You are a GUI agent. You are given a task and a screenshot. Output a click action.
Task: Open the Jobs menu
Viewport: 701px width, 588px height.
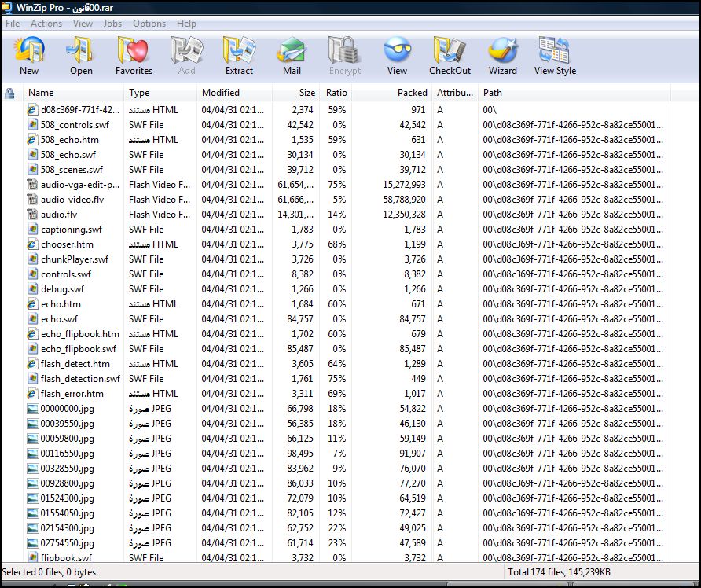(112, 24)
